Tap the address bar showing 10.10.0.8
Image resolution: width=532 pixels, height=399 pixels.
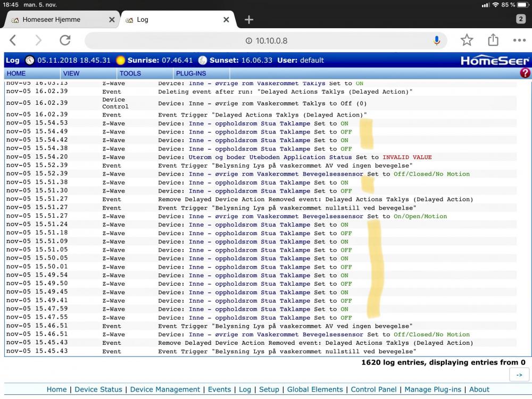pos(266,40)
